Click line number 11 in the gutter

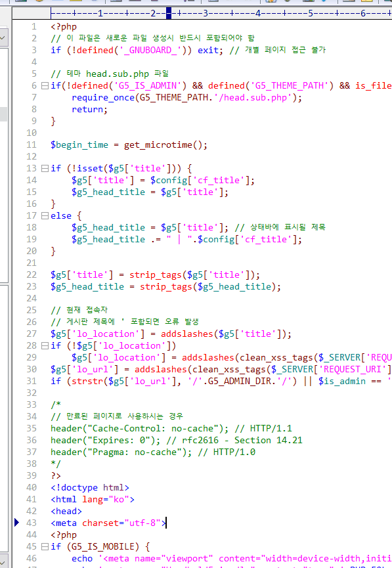pyautogui.click(x=32, y=145)
